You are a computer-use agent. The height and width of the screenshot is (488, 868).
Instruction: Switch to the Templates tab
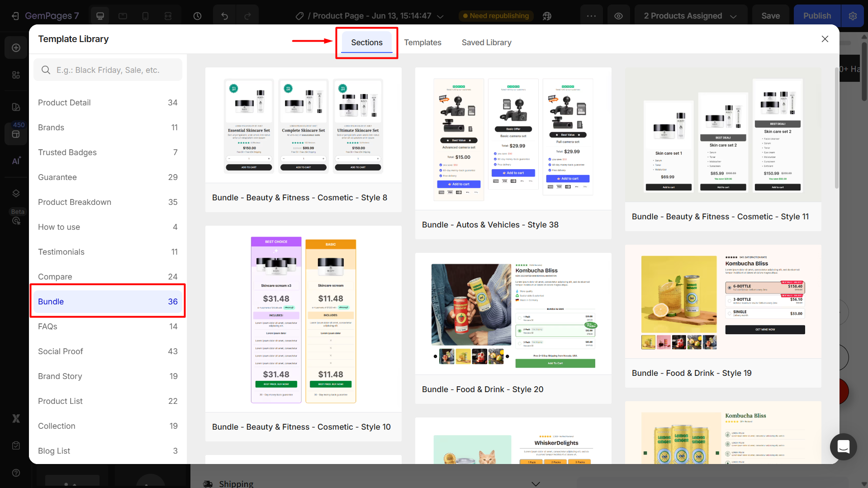click(422, 43)
